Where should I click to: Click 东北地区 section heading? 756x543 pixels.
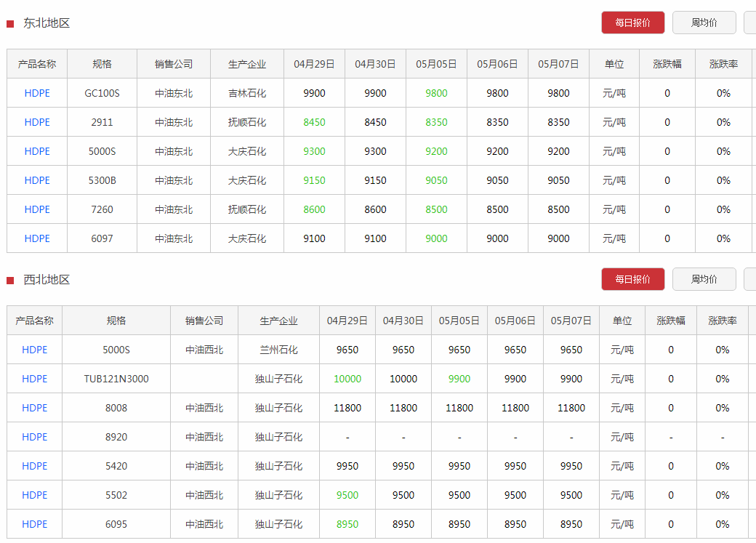coord(47,23)
